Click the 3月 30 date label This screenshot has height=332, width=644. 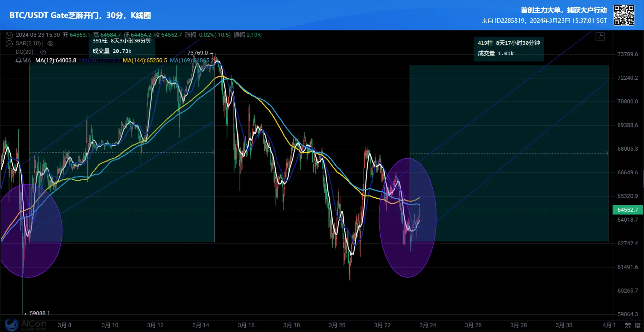point(564,325)
